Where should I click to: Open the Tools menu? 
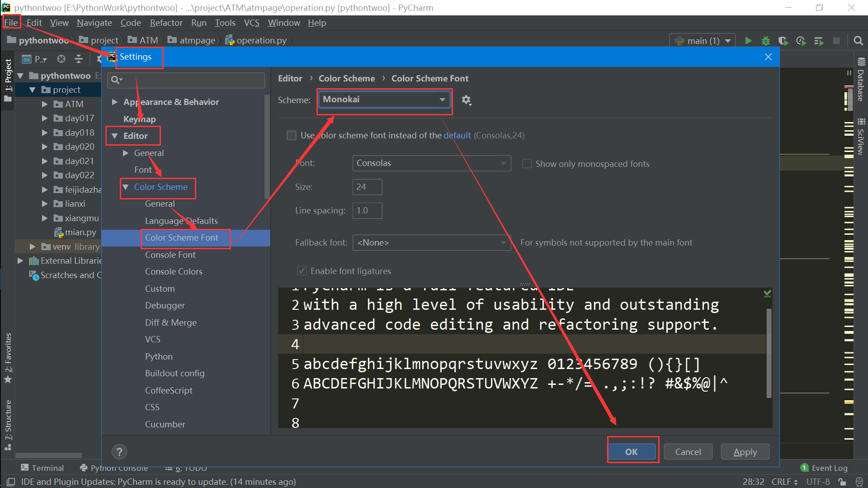(225, 23)
